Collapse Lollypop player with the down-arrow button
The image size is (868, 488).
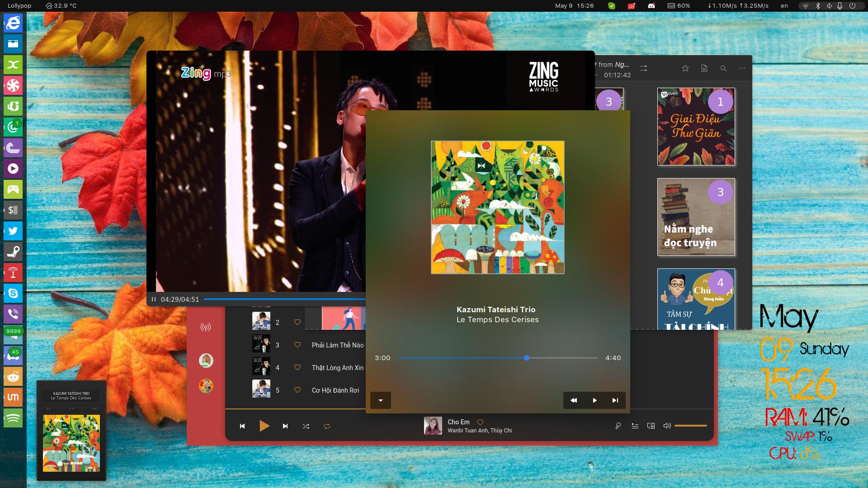[x=381, y=400]
